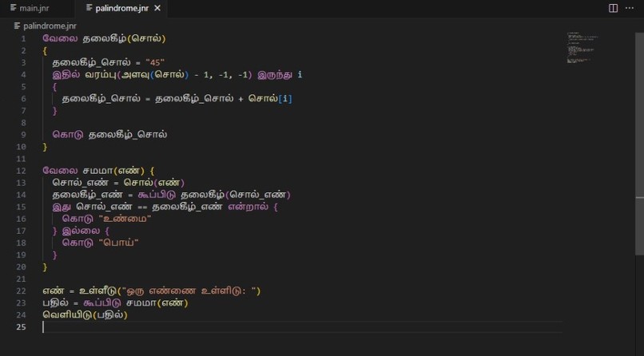The width and height of the screenshot is (644, 356).
Task: Close the palindrome.jnr tab
Action: click(157, 8)
